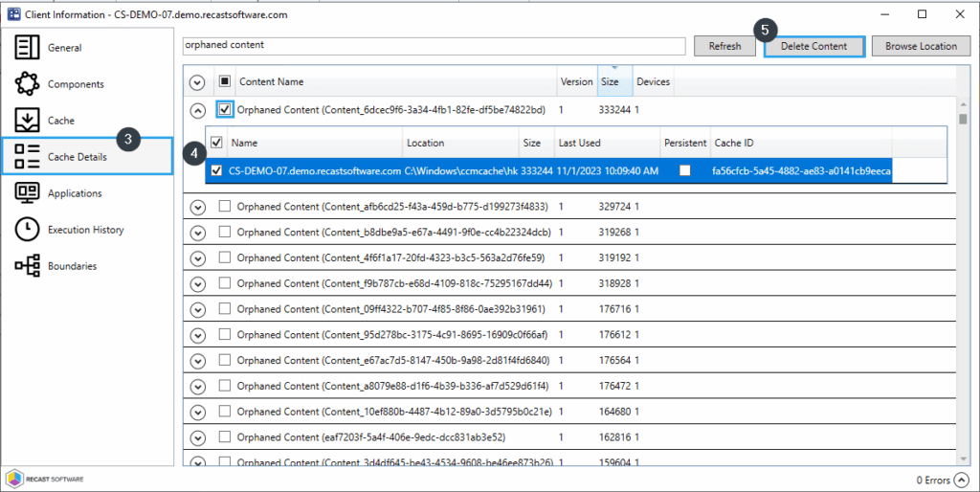Image resolution: width=980 pixels, height=492 pixels.
Task: Click the Browse Location button
Action: (920, 46)
